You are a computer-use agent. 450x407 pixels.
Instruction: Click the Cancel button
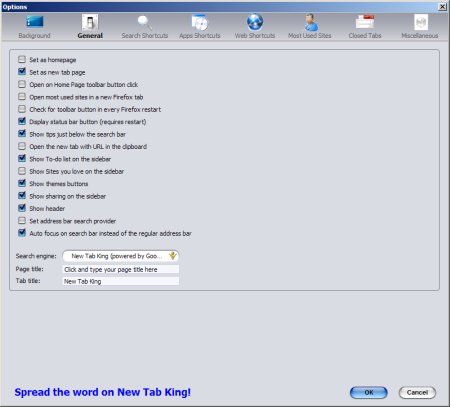click(417, 392)
